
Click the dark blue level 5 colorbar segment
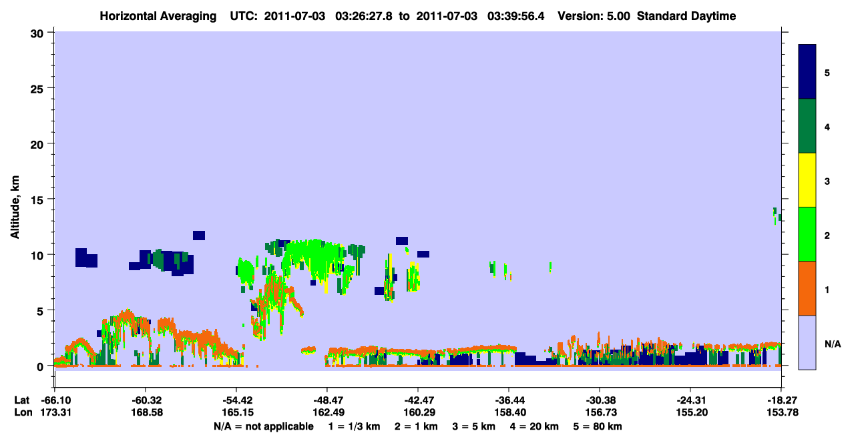point(807,72)
